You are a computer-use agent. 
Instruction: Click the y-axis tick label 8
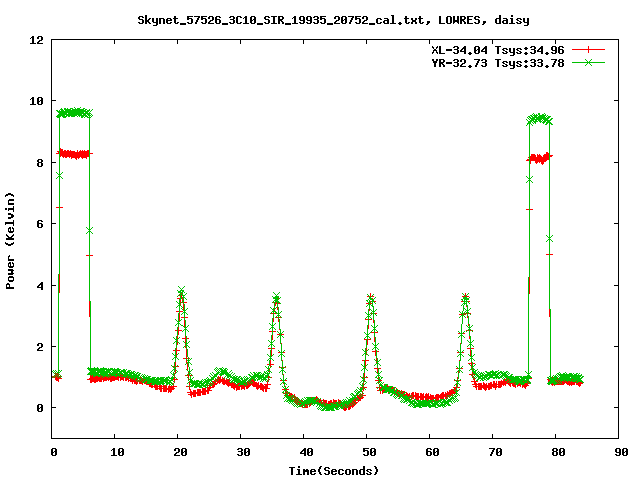coord(40,162)
